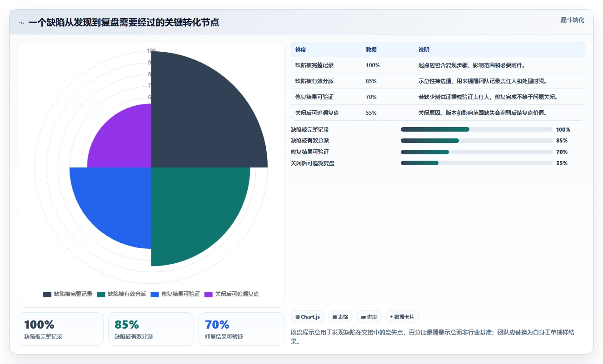The image size is (603, 364).
Task: Toggle the 关闭后可追溯复盘 legend swatch
Action: click(x=208, y=294)
